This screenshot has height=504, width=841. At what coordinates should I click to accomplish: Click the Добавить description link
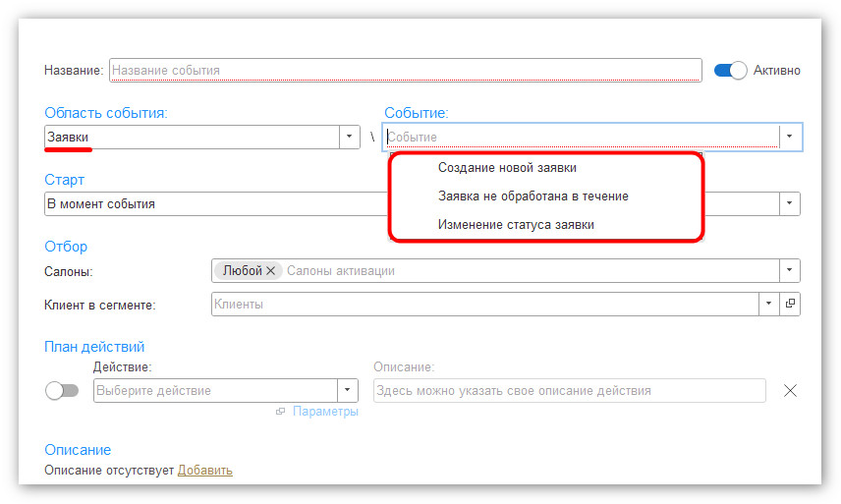coord(205,471)
